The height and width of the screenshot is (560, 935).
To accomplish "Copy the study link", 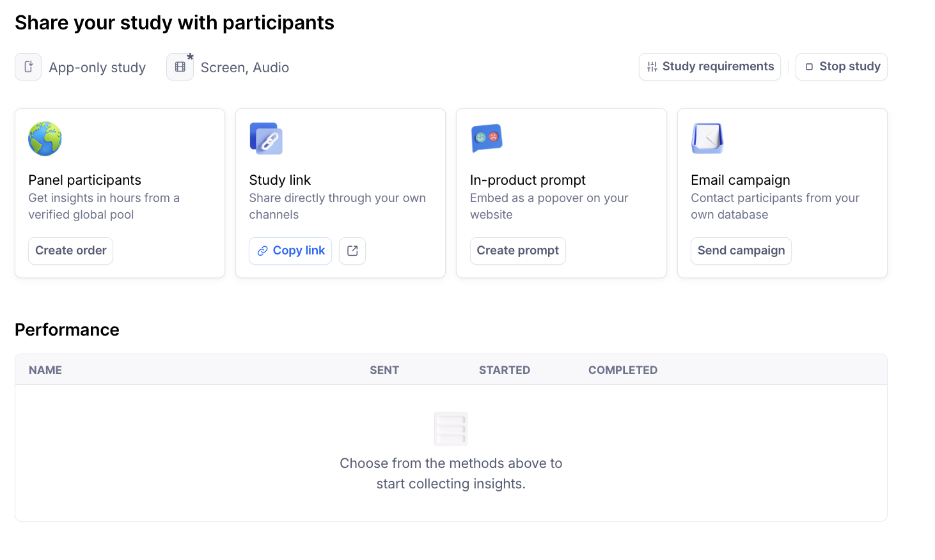I will click(290, 251).
